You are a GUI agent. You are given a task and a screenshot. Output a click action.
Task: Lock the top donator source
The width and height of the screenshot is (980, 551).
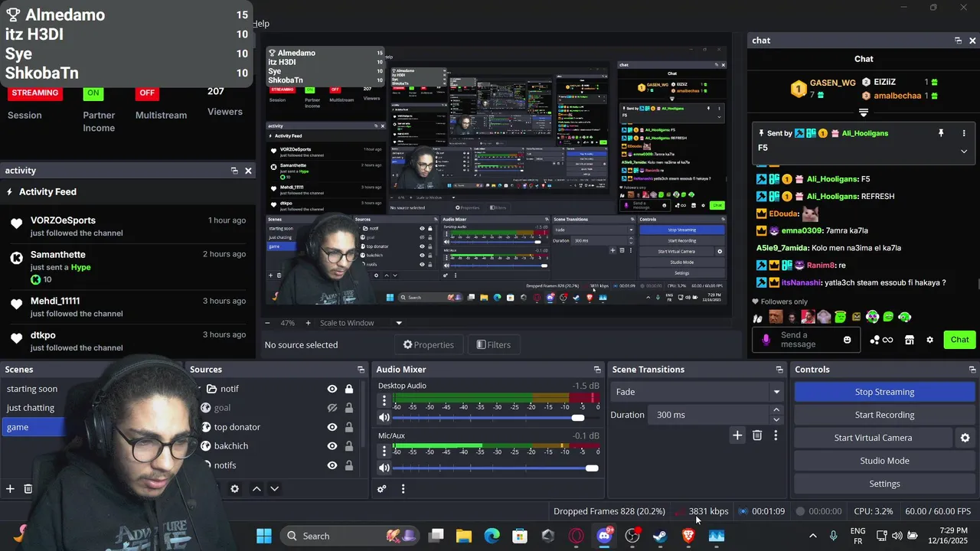point(349,427)
